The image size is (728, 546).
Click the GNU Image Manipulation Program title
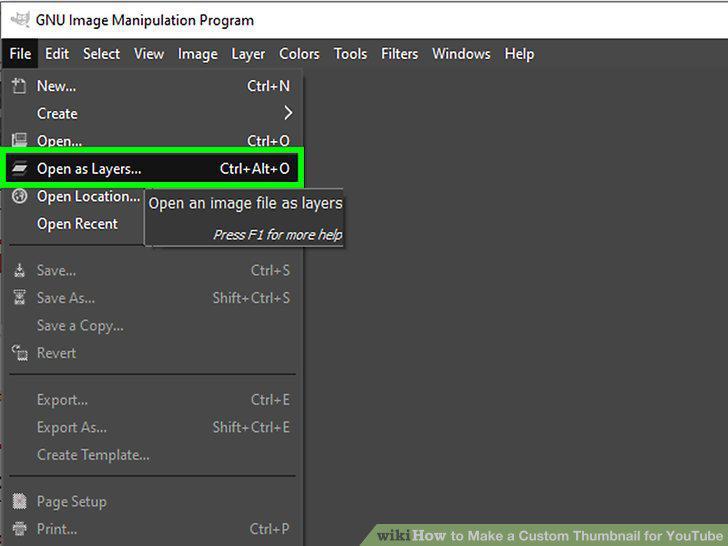tap(145, 20)
